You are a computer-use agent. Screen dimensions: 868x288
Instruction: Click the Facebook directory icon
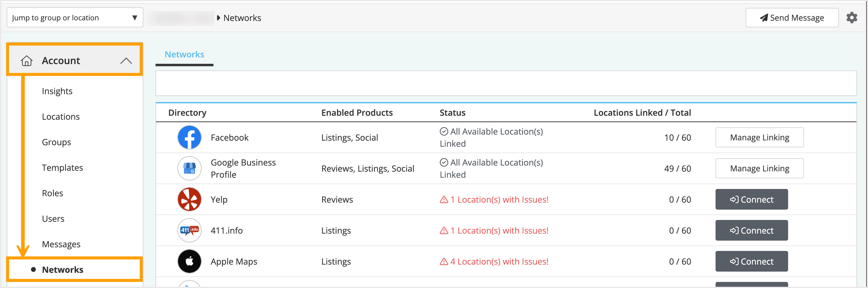tap(190, 137)
